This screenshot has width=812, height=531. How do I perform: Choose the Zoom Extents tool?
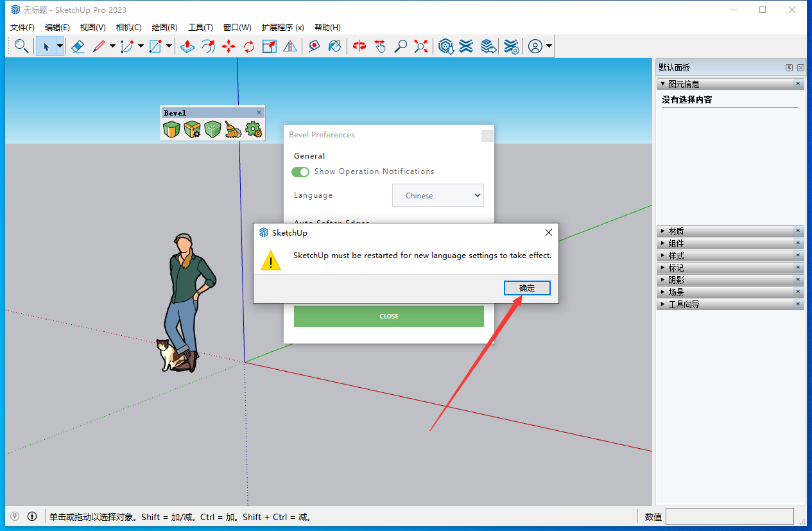pos(421,46)
